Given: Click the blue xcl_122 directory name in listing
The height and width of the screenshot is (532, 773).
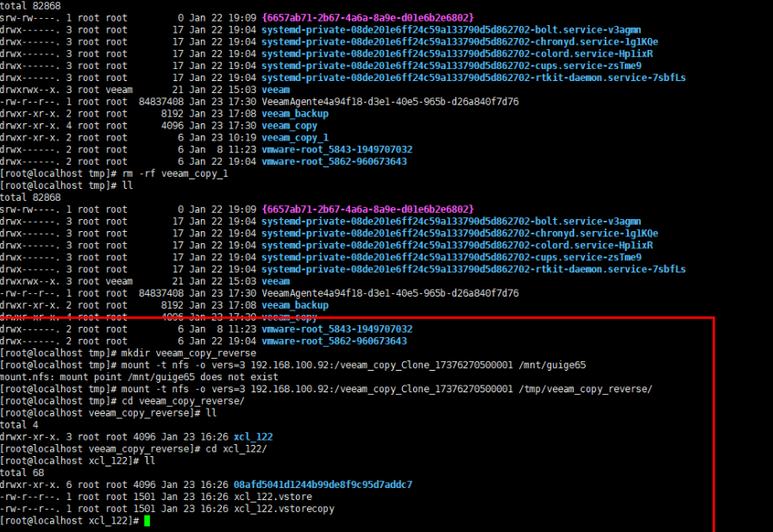Looking at the screenshot, I should [x=253, y=437].
